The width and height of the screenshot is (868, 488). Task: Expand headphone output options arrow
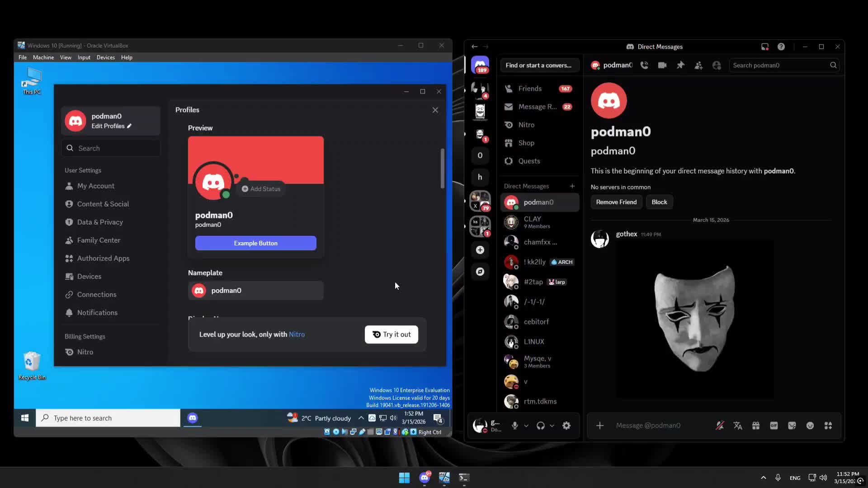pyautogui.click(x=552, y=426)
